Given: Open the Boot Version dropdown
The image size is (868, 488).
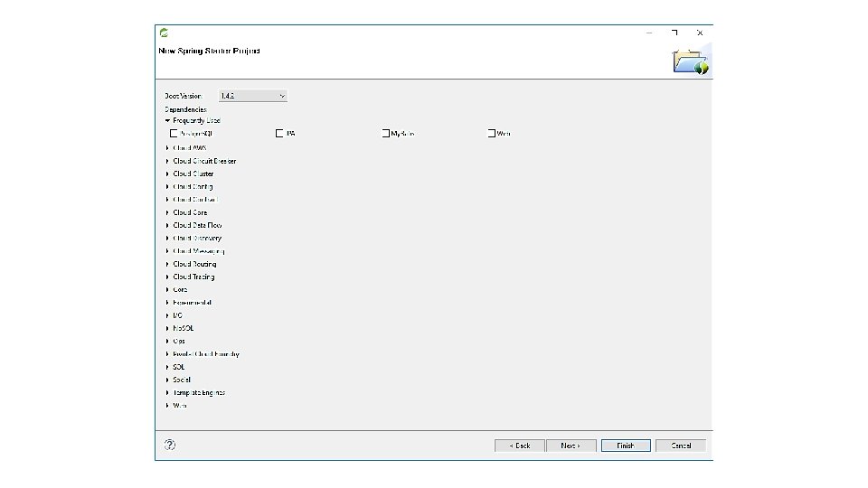Looking at the screenshot, I should 253,96.
